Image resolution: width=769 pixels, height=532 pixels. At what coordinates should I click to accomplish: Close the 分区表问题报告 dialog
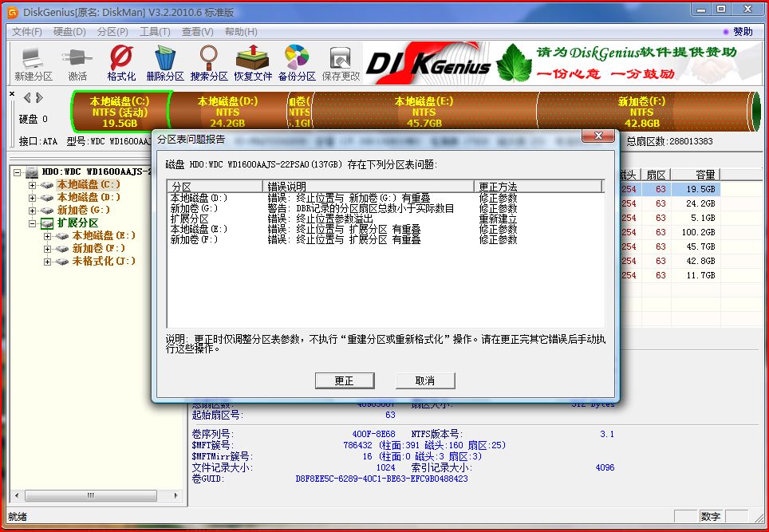coord(597,136)
